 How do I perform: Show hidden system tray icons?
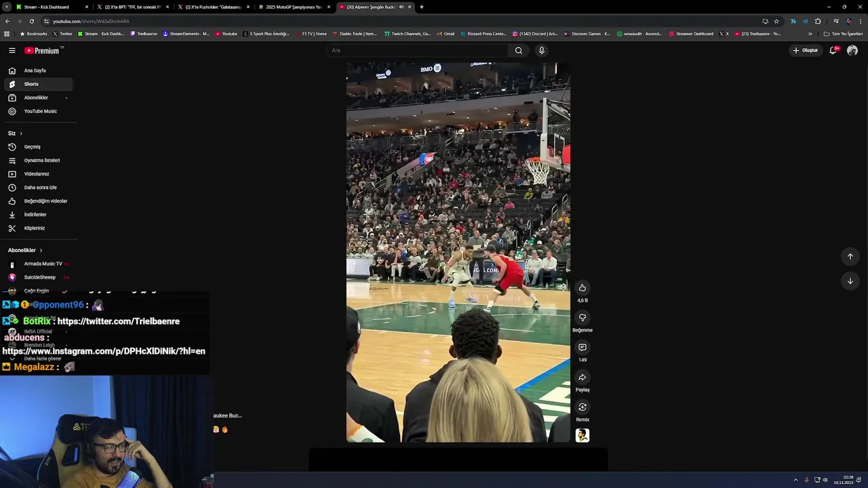pyautogui.click(x=795, y=480)
